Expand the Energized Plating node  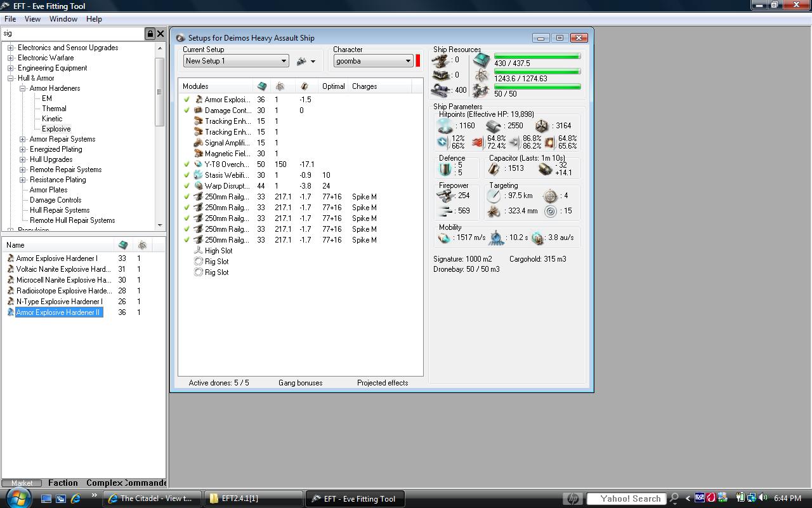pyautogui.click(x=22, y=149)
